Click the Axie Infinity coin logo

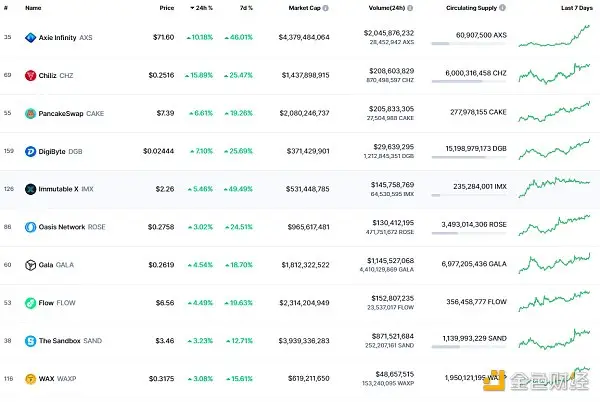[x=30, y=36]
